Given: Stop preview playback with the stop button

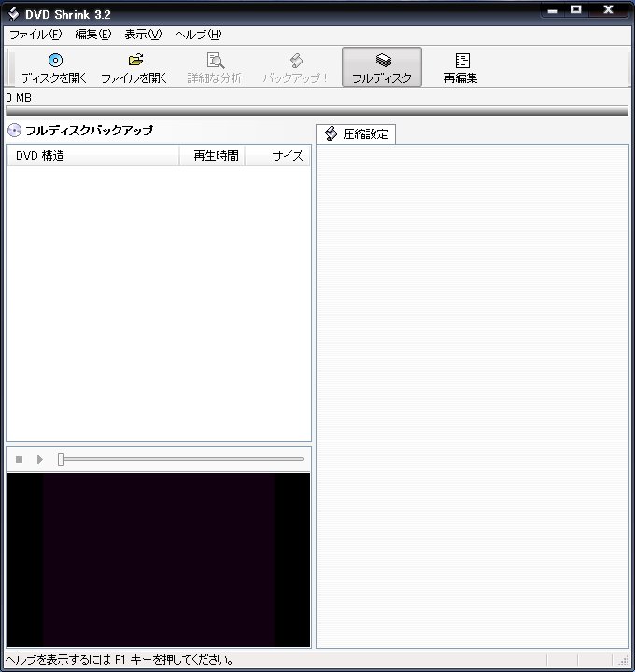Looking at the screenshot, I should pyautogui.click(x=19, y=459).
